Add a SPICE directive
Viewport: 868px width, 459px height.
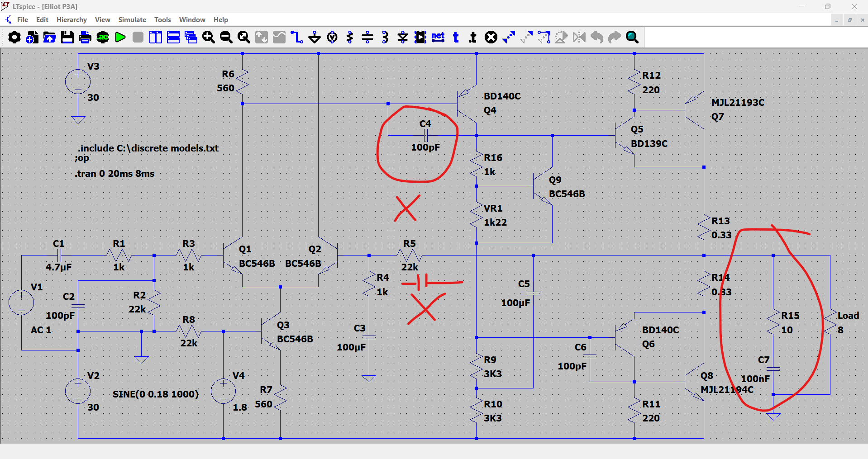point(473,37)
